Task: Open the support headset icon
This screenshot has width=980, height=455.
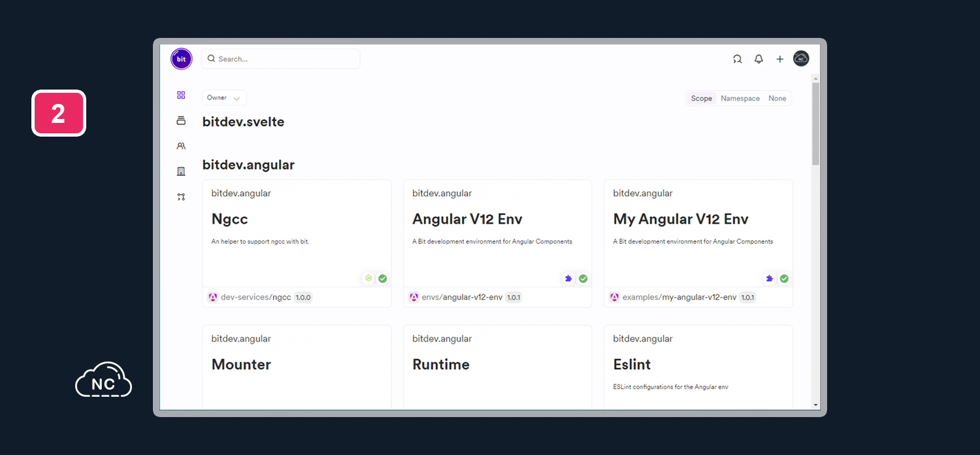Action: click(x=737, y=59)
